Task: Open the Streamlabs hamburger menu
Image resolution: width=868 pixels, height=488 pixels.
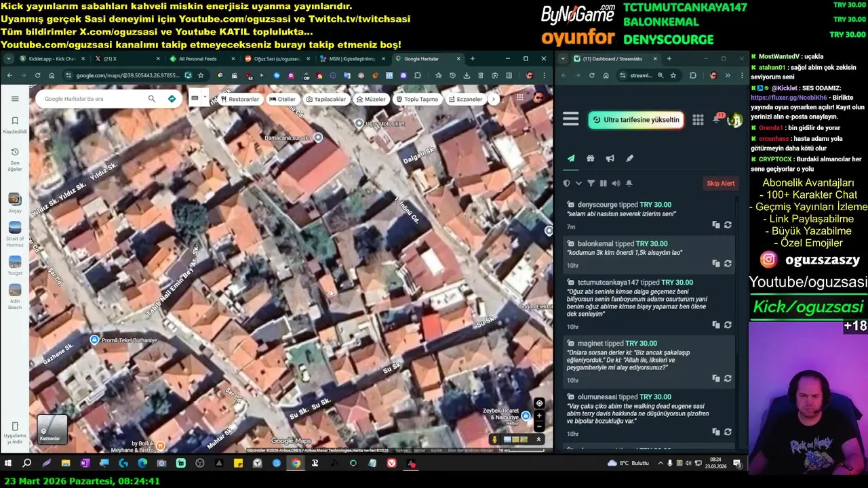Action: pos(571,119)
